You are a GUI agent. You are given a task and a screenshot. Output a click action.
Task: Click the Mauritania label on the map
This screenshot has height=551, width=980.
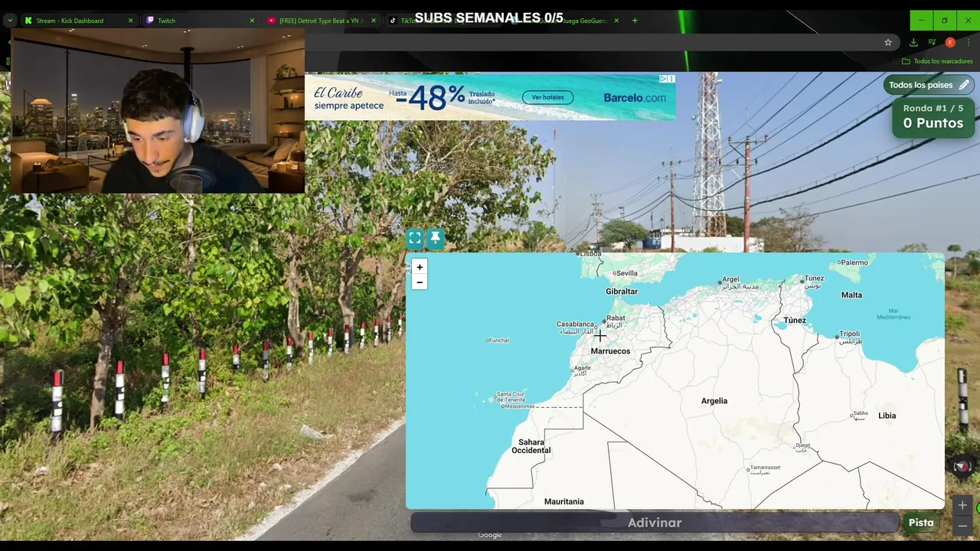point(563,501)
